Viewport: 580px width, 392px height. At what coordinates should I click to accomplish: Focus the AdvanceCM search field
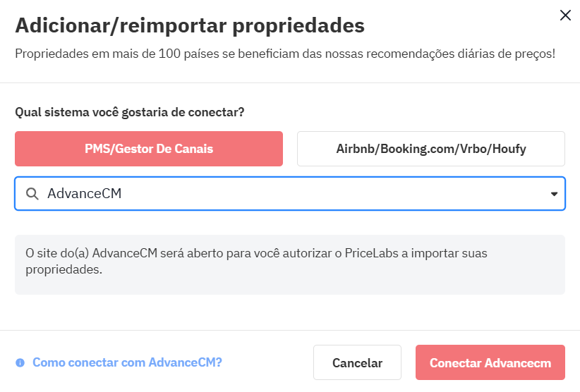coord(282,194)
